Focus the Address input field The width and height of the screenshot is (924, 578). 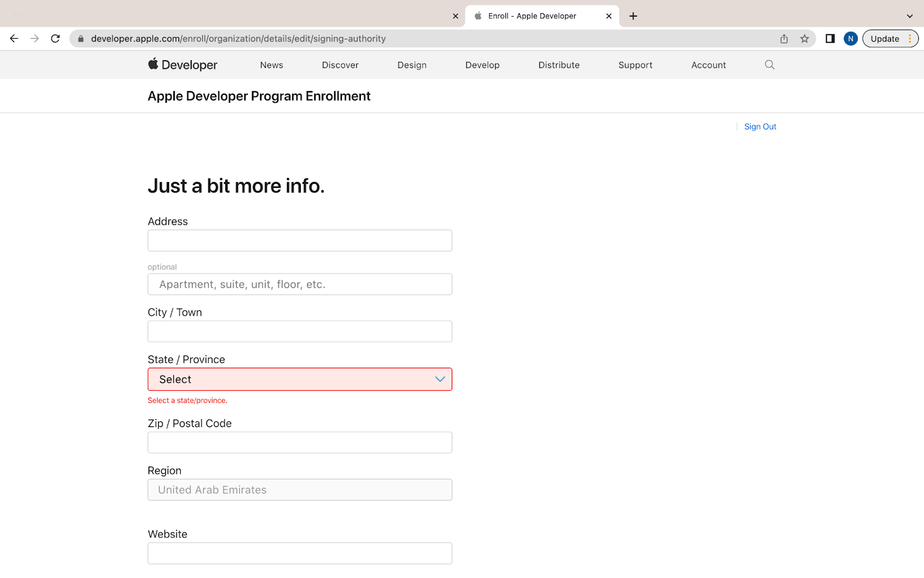tap(300, 240)
